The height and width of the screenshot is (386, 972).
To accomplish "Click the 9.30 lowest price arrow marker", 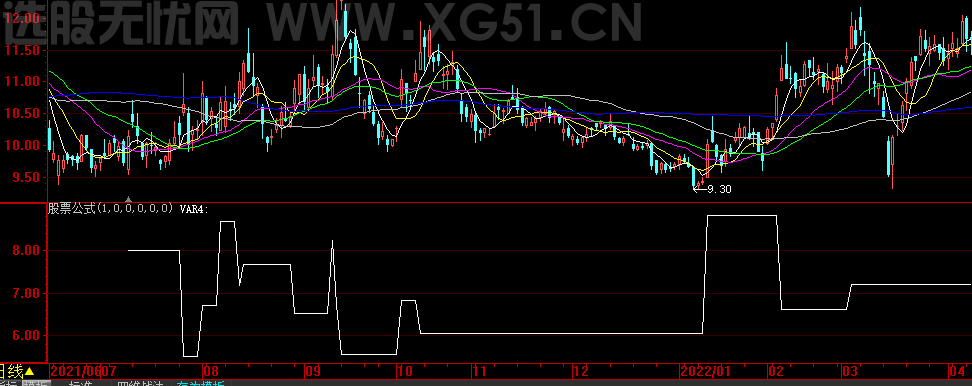I will pyautogui.click(x=712, y=189).
